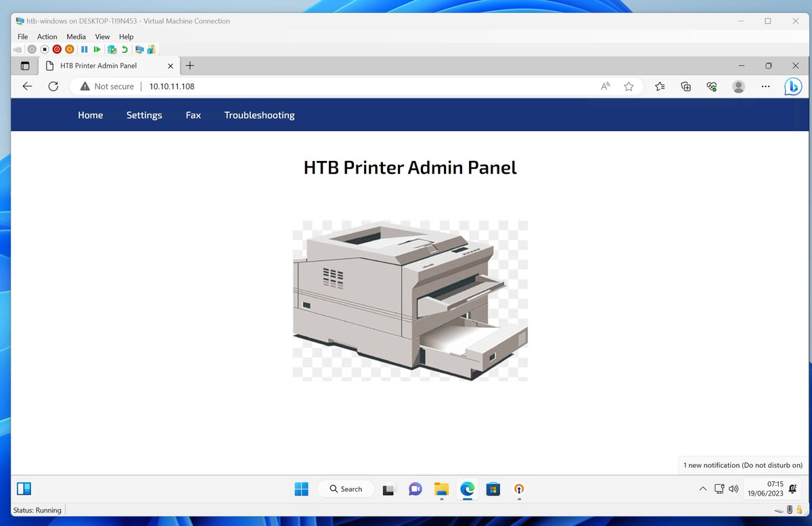
Task: Open the OpenVPN taskbar app
Action: [519, 489]
